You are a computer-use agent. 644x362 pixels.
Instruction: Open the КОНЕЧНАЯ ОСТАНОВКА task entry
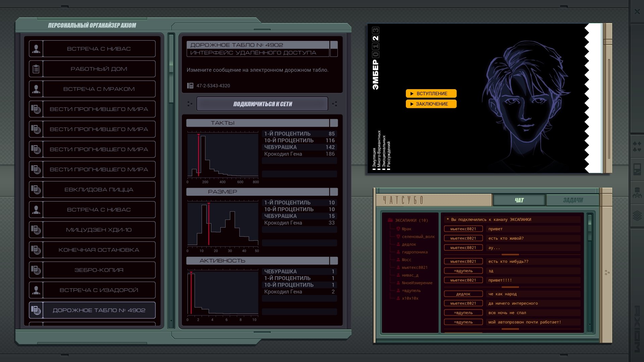point(99,250)
